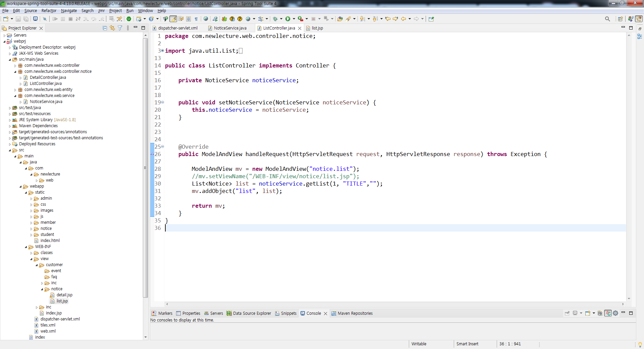The image size is (644, 349).
Task: Click the Quick Access magnifier icon
Action: coord(607,19)
